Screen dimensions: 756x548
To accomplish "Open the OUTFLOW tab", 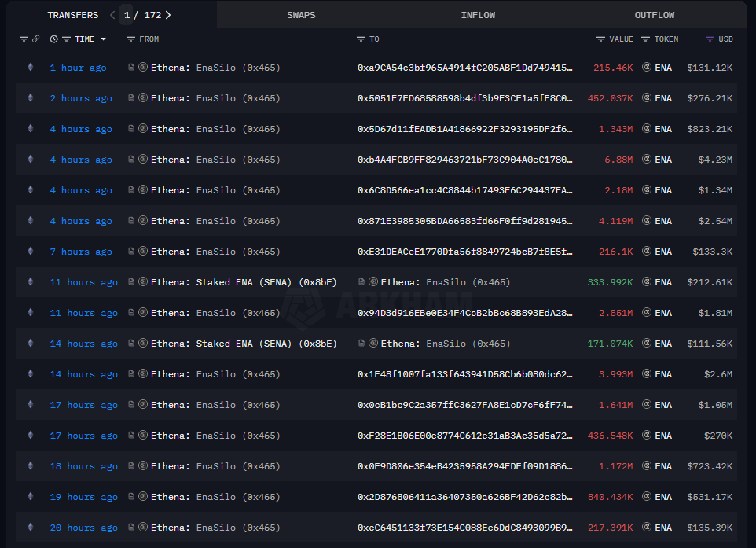I will 654,15.
